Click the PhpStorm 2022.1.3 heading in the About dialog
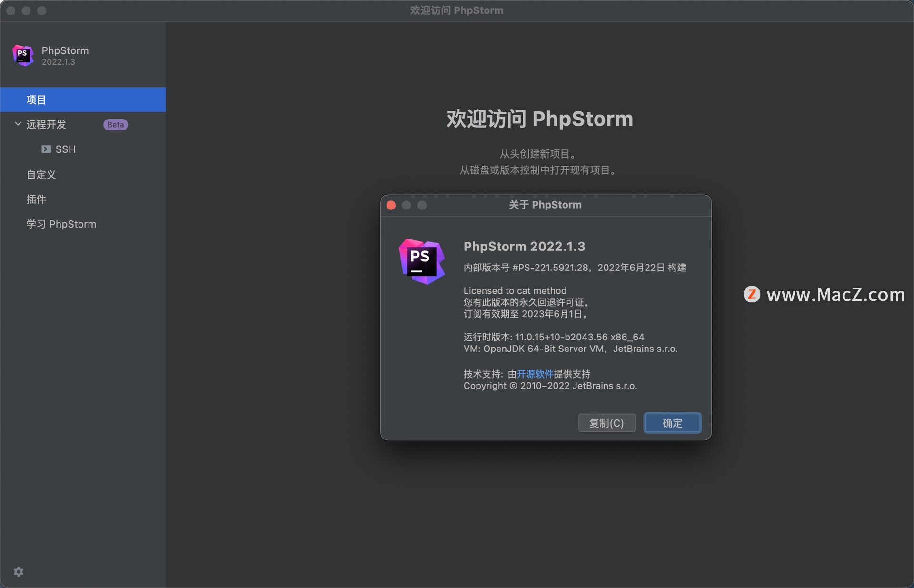Screen dimensions: 914x588 pos(525,246)
